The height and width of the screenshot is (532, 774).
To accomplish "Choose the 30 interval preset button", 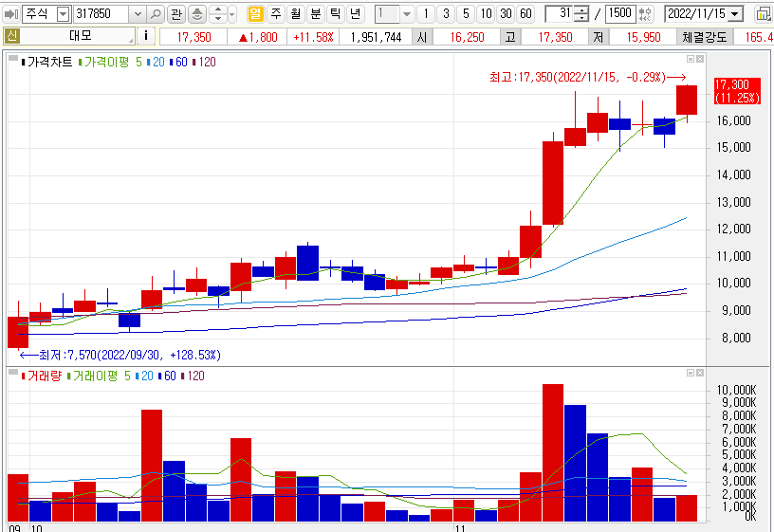I will tap(506, 14).
